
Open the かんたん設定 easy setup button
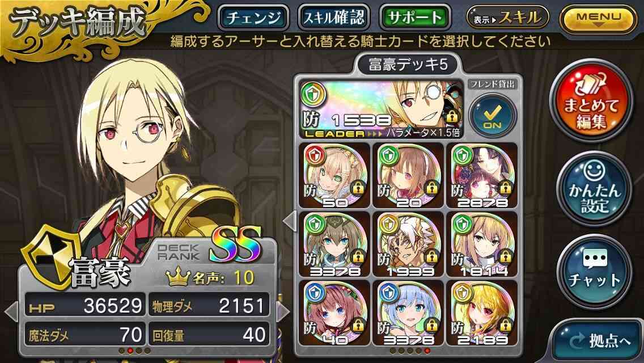[594, 189]
